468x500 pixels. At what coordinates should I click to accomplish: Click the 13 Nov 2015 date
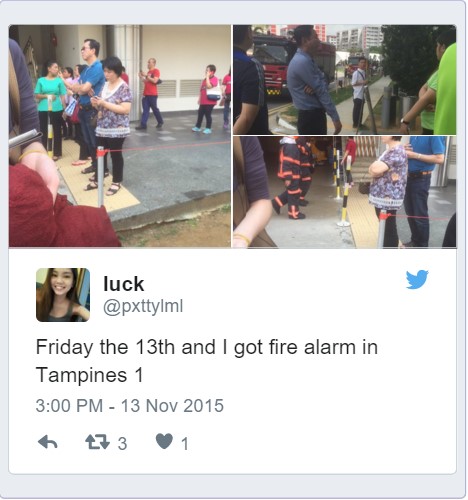point(172,406)
